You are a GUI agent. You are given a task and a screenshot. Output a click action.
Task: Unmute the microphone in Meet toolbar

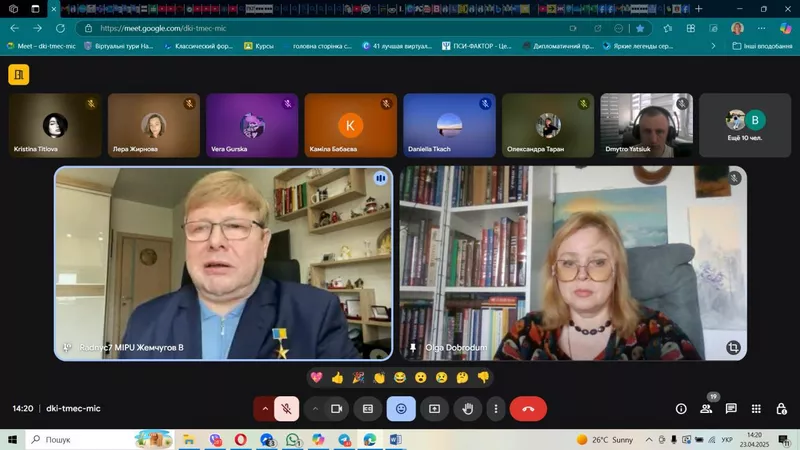click(286, 409)
